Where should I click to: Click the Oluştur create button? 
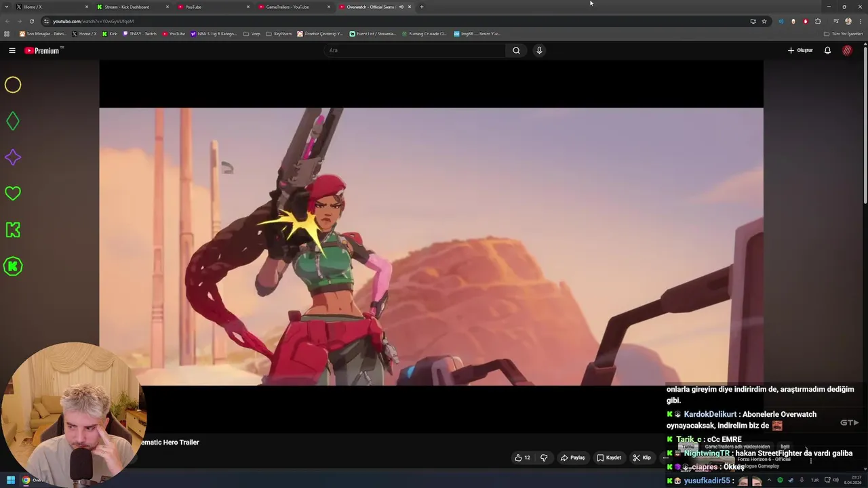click(800, 50)
